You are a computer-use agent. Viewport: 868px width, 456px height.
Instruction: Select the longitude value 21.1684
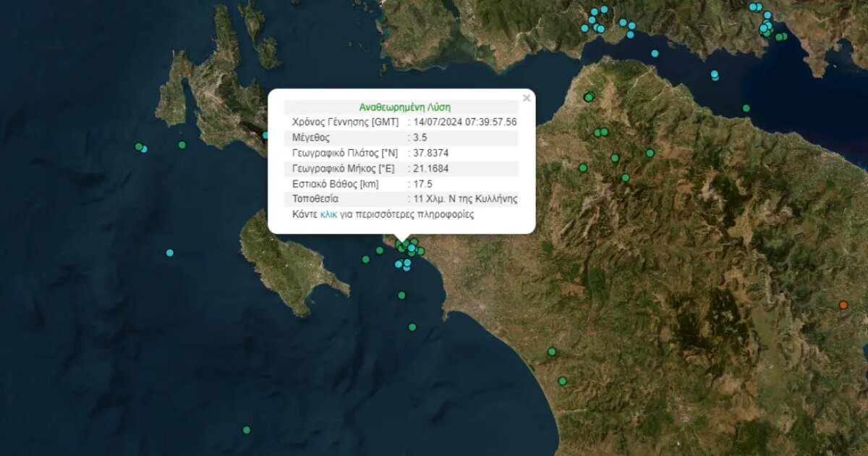[x=430, y=168]
